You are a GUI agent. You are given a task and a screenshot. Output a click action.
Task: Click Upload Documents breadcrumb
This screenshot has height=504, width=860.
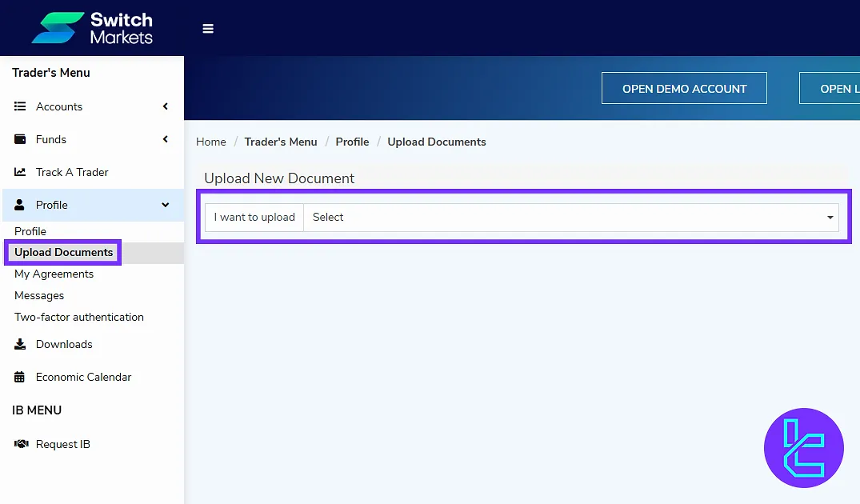[437, 142]
